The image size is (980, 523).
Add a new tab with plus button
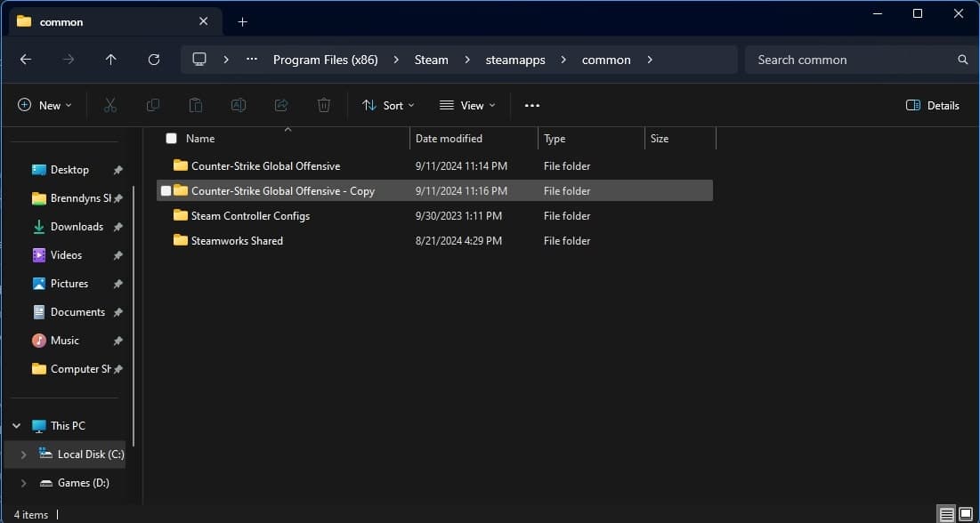[x=242, y=21]
